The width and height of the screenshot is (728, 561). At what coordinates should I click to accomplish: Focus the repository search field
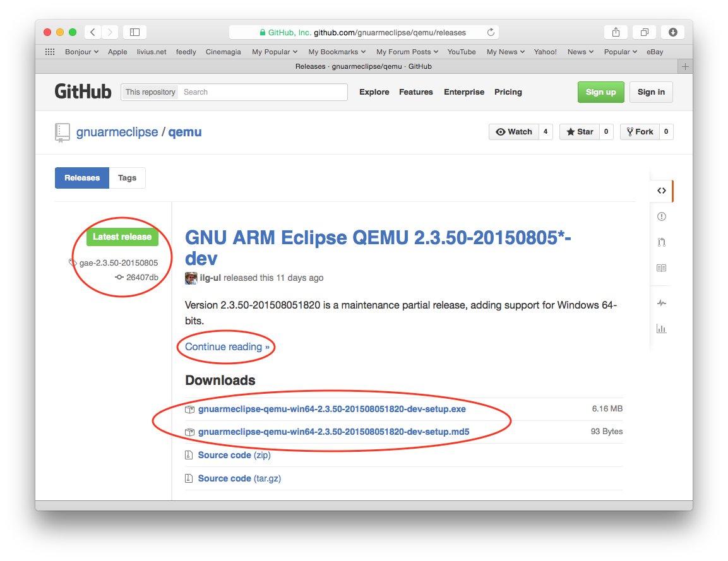[263, 92]
